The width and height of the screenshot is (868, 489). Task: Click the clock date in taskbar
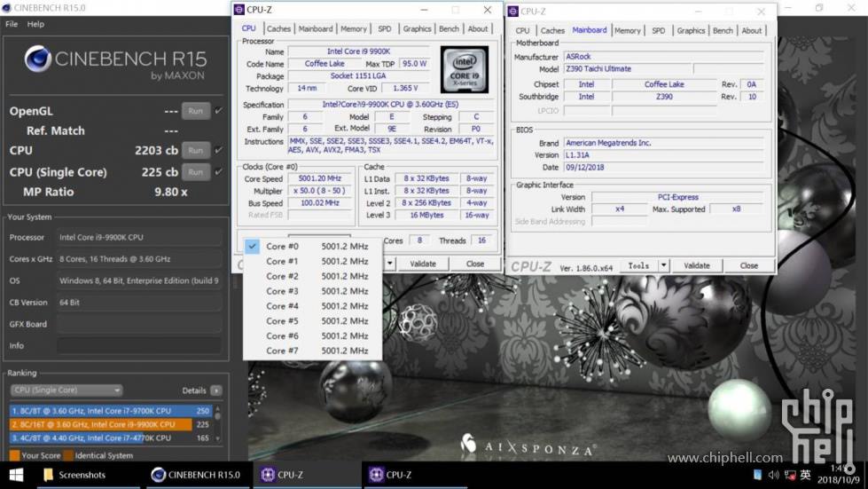click(x=839, y=479)
